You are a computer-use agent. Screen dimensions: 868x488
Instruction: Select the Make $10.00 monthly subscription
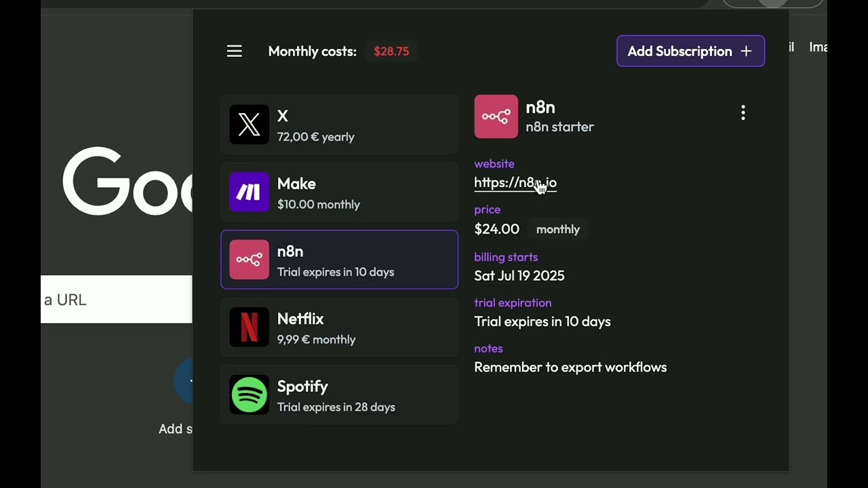point(339,192)
